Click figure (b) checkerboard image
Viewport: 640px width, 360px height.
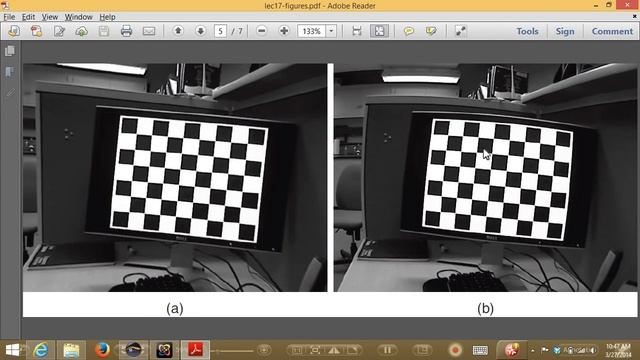[x=485, y=177]
